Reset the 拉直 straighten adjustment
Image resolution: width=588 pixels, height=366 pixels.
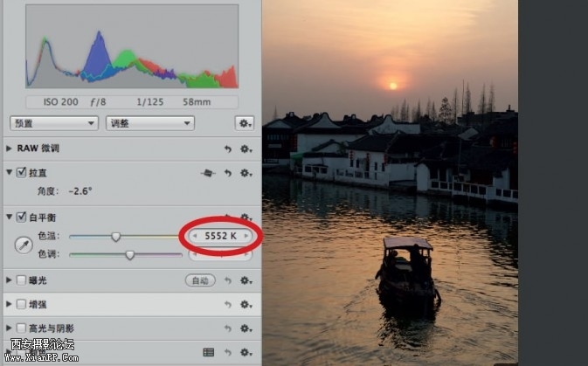[x=228, y=173]
